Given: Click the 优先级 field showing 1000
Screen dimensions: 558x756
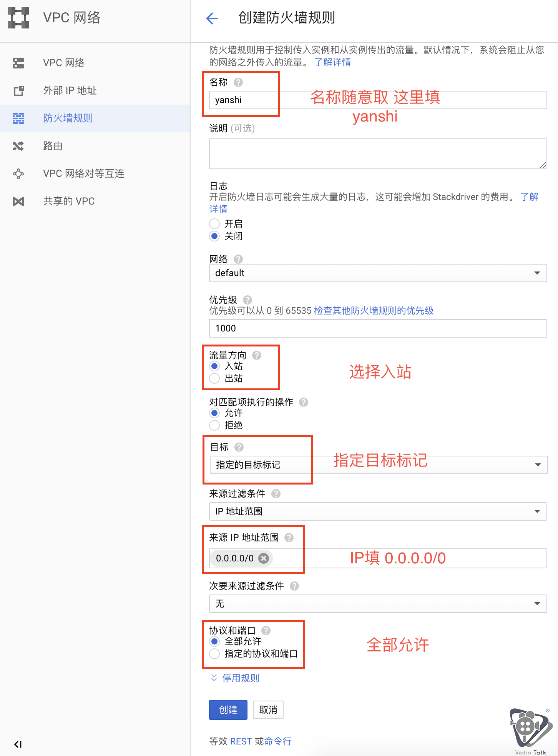Looking at the screenshot, I should (378, 328).
